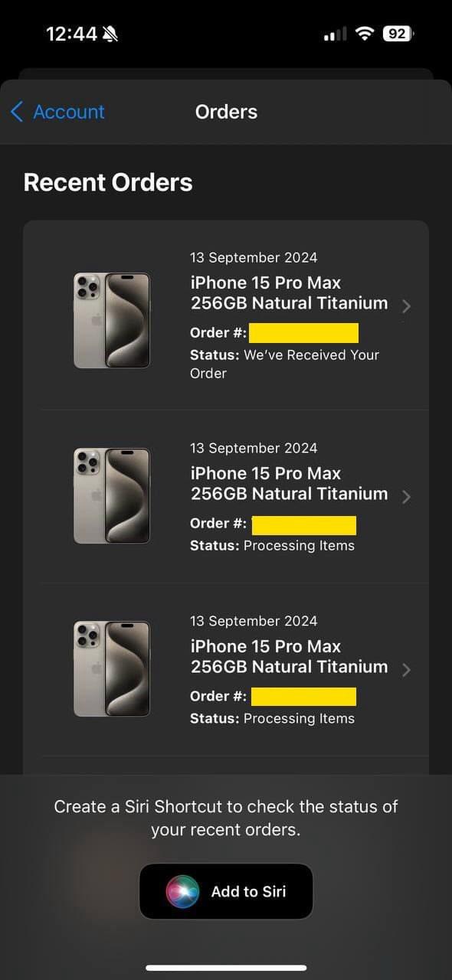
Task: Tap the 12:44 clock in status bar
Action: (72, 34)
